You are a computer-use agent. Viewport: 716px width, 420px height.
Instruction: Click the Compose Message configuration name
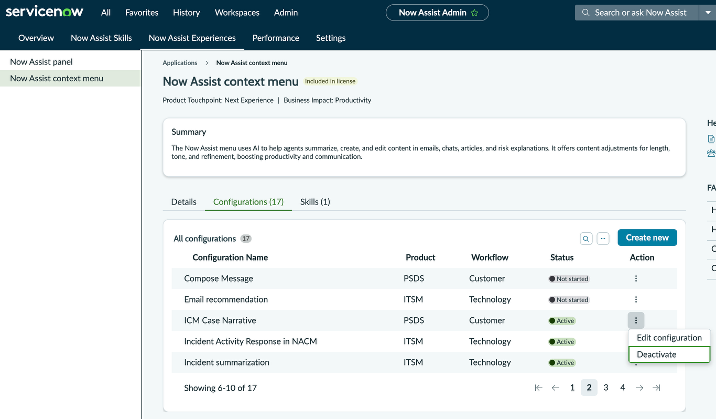pos(218,278)
